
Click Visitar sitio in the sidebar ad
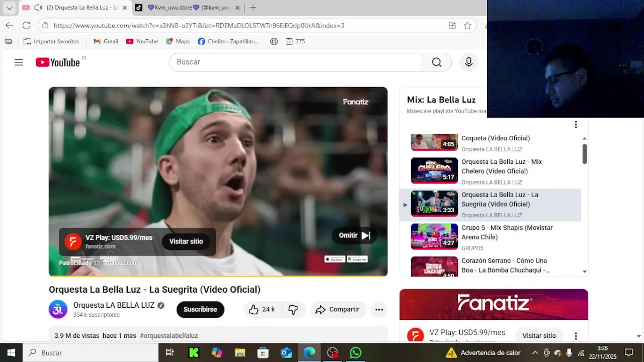539,335
